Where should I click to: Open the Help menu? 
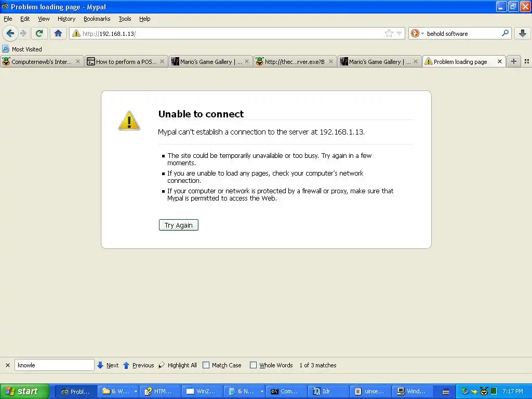coord(144,19)
